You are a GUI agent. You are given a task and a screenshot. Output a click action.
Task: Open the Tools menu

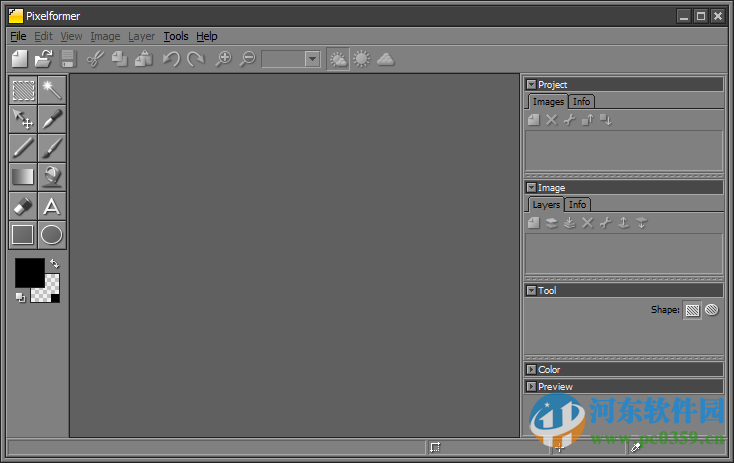[x=176, y=36]
